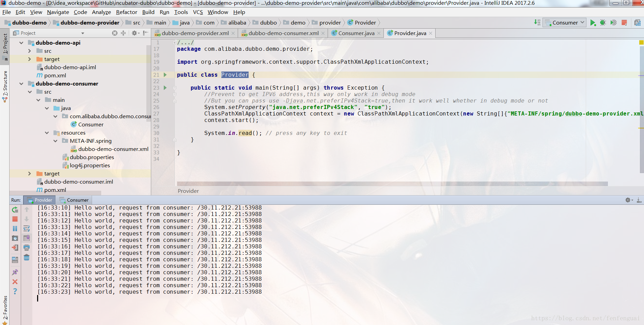
Task: Collapse the consumer main folder
Action: pos(38,100)
